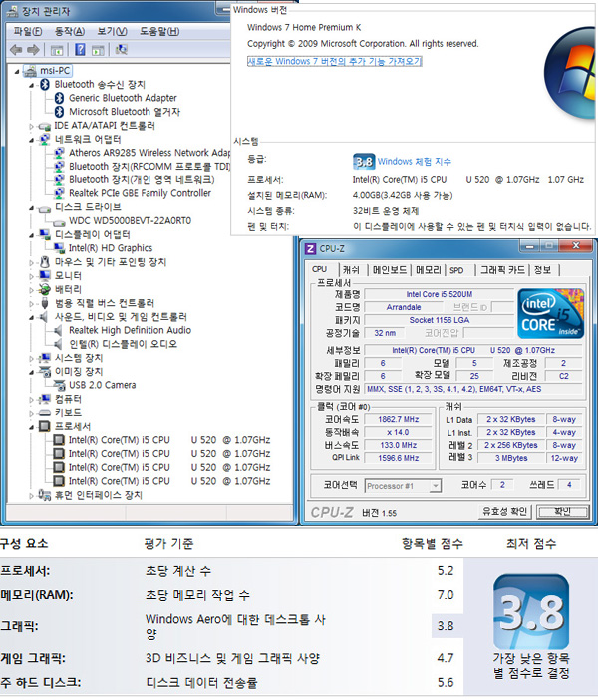Open the Windows 체험 지수 link
This screenshot has height=700, width=598.
(415, 162)
